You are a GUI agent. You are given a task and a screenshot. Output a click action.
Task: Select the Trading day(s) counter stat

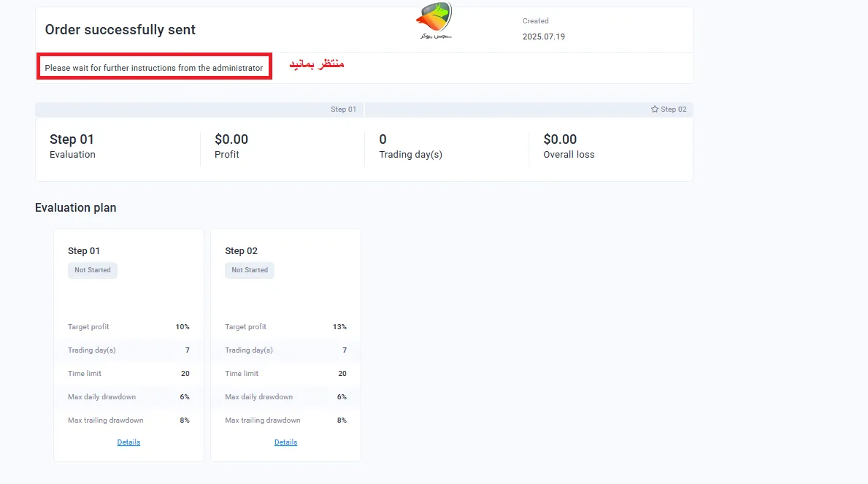(410, 145)
